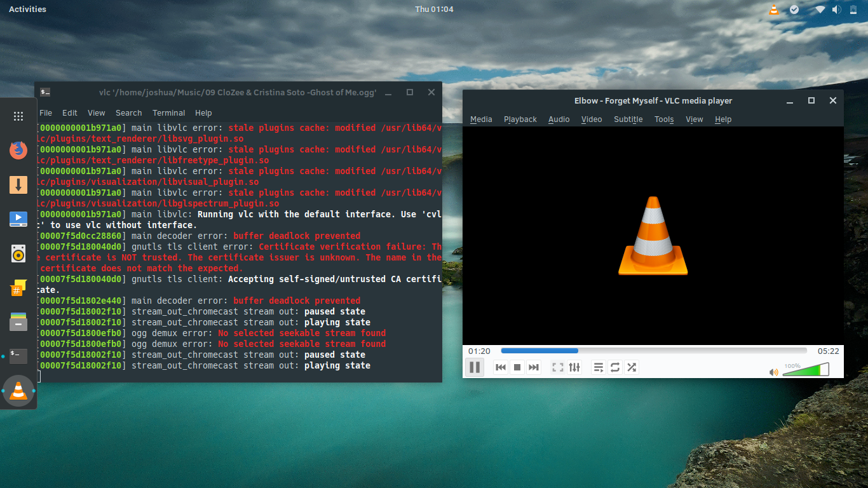Click 'libglspectrum_plugin.so' path in terminal

pos(217,203)
